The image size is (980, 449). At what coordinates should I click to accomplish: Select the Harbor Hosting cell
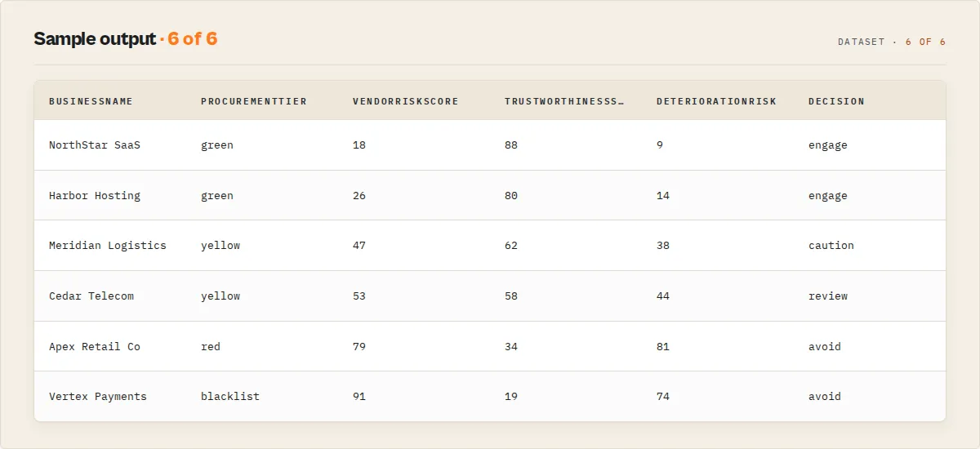[x=95, y=196]
